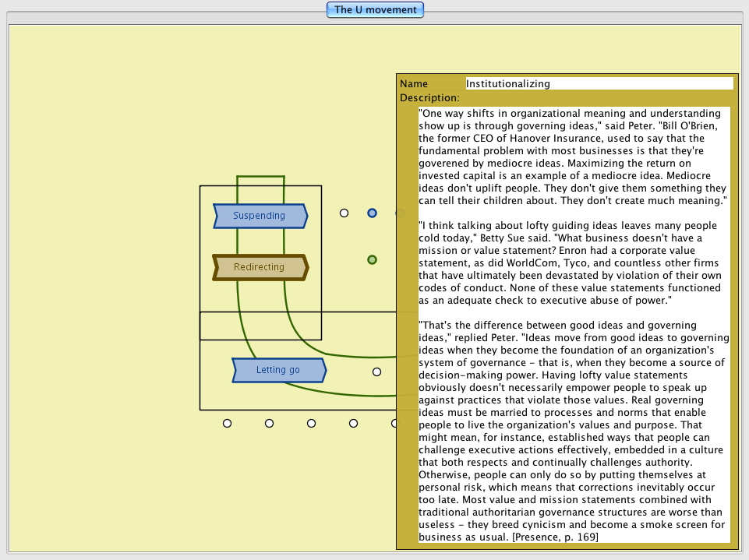Open the The U movement tab
This screenshot has height=560, width=749.
coord(376,10)
